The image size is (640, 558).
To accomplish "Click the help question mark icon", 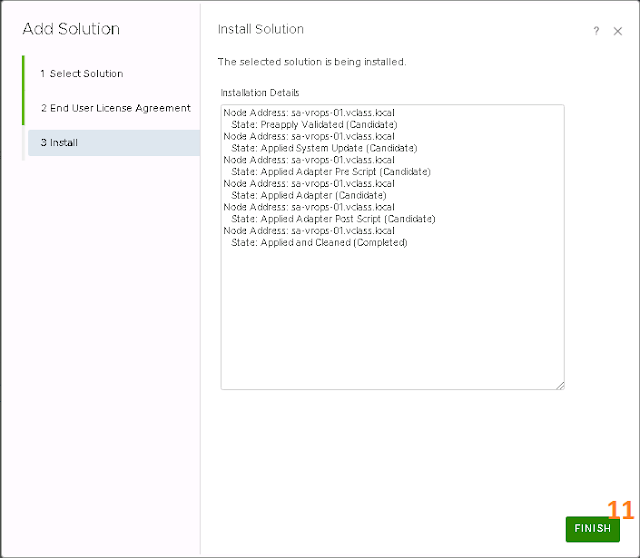I will tap(596, 32).
